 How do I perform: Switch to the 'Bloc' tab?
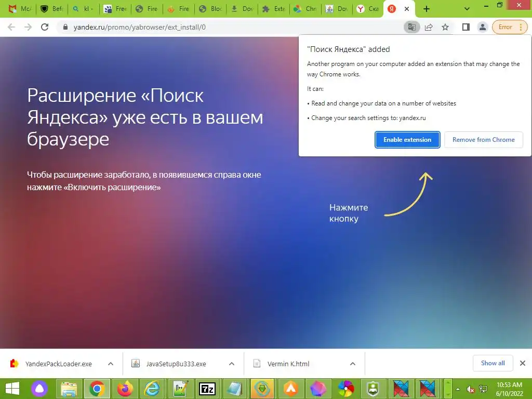(x=210, y=9)
